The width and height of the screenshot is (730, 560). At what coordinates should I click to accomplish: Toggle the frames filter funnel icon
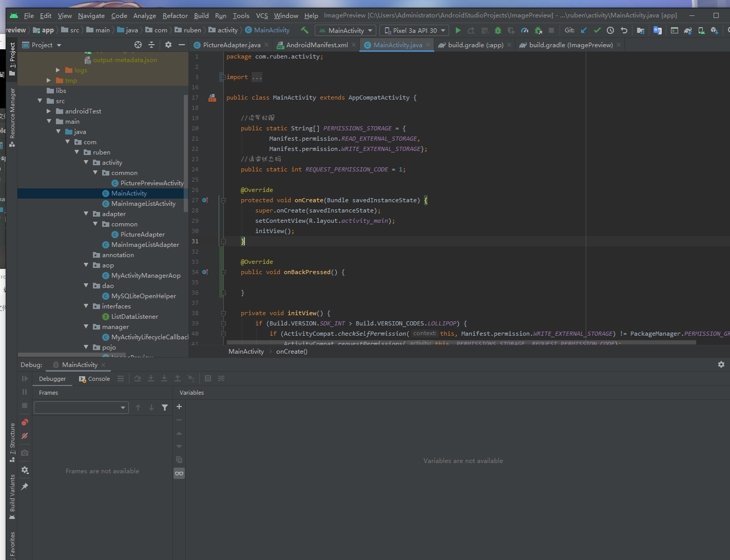coord(165,408)
